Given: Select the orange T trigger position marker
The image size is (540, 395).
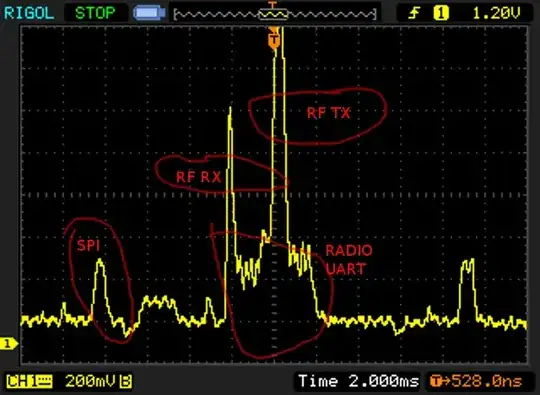Looking at the screenshot, I should coord(274,39).
